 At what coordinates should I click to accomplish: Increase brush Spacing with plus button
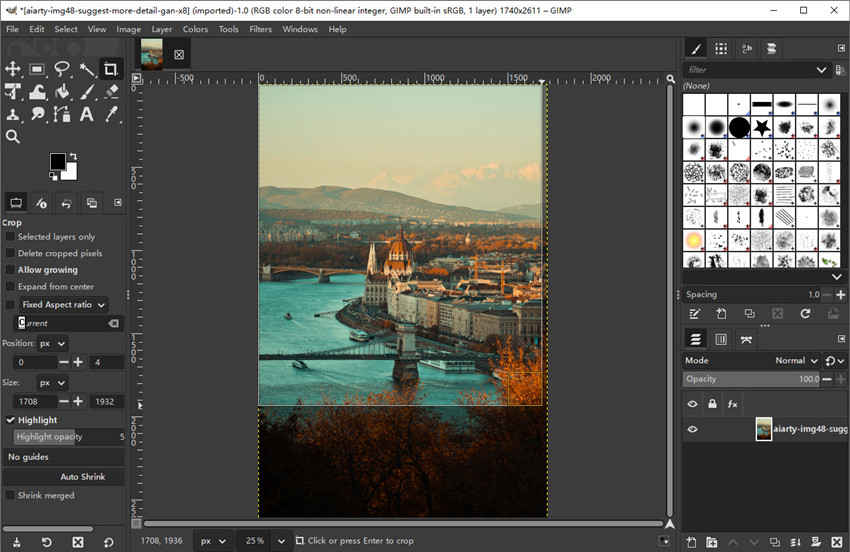point(841,294)
